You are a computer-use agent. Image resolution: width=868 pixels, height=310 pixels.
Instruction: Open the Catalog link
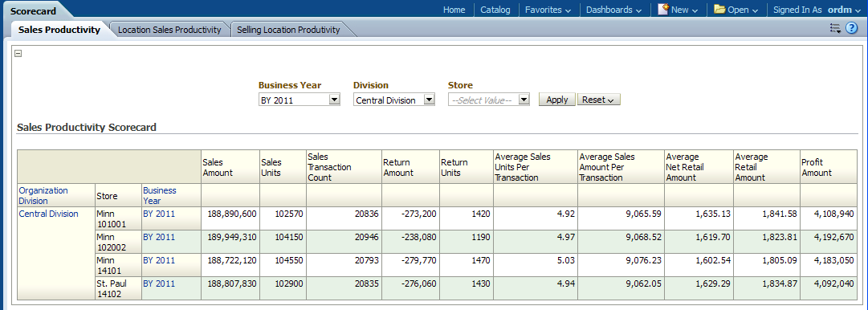[495, 10]
